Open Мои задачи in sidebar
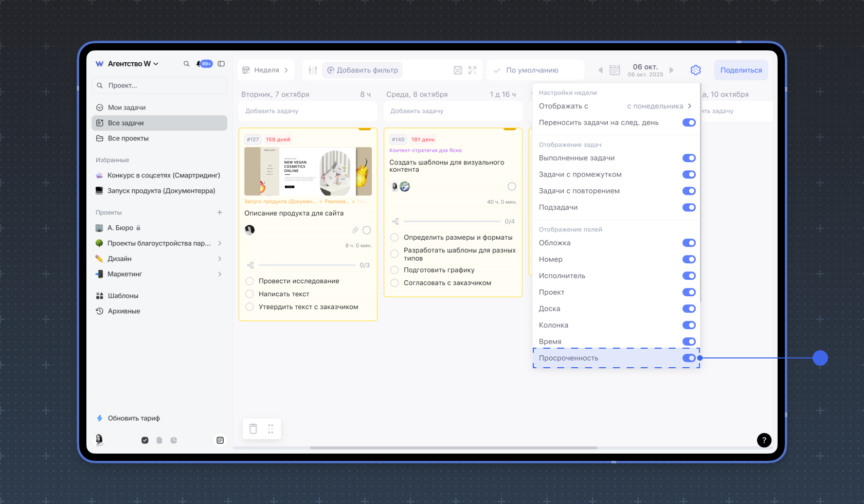The image size is (864, 504). (127, 107)
